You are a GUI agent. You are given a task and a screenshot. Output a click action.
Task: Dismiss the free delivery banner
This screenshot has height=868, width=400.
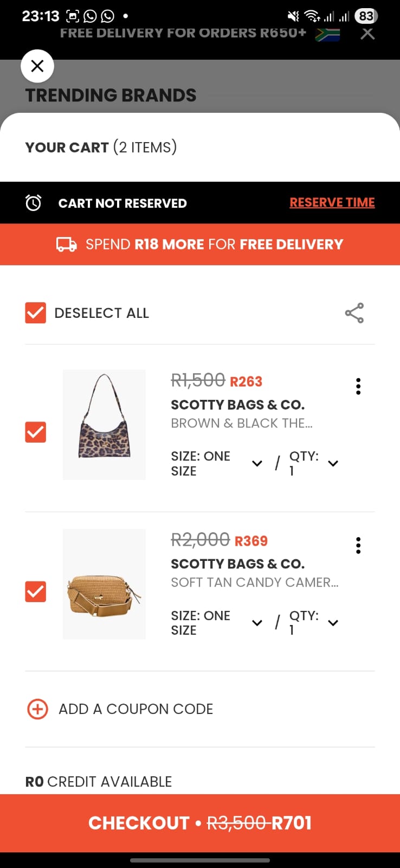pyautogui.click(x=367, y=34)
